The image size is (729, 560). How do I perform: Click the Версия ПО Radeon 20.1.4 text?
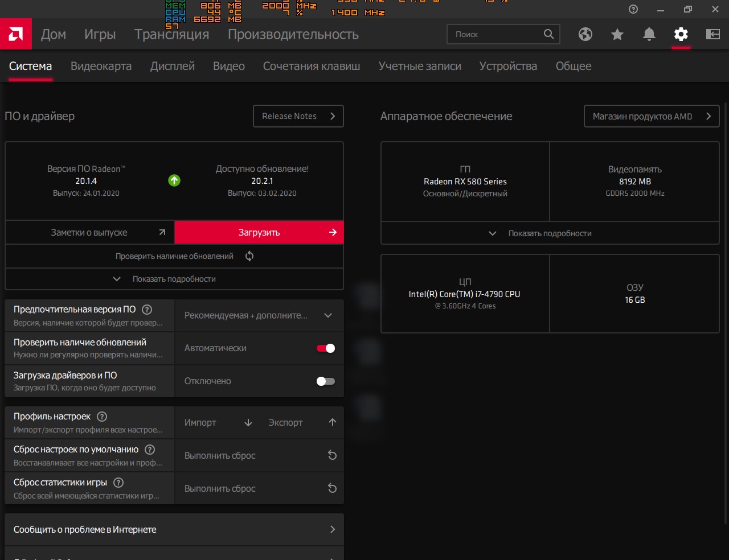point(86,181)
